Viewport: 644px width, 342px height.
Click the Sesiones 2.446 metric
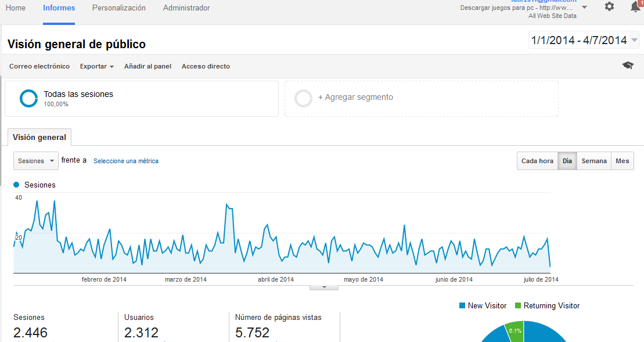[30, 326]
